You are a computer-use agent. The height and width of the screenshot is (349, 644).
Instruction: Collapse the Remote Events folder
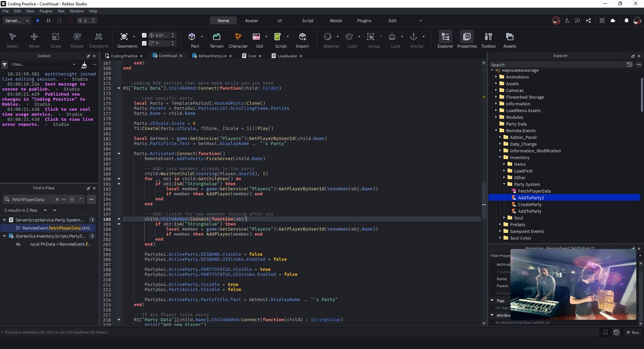(496, 130)
